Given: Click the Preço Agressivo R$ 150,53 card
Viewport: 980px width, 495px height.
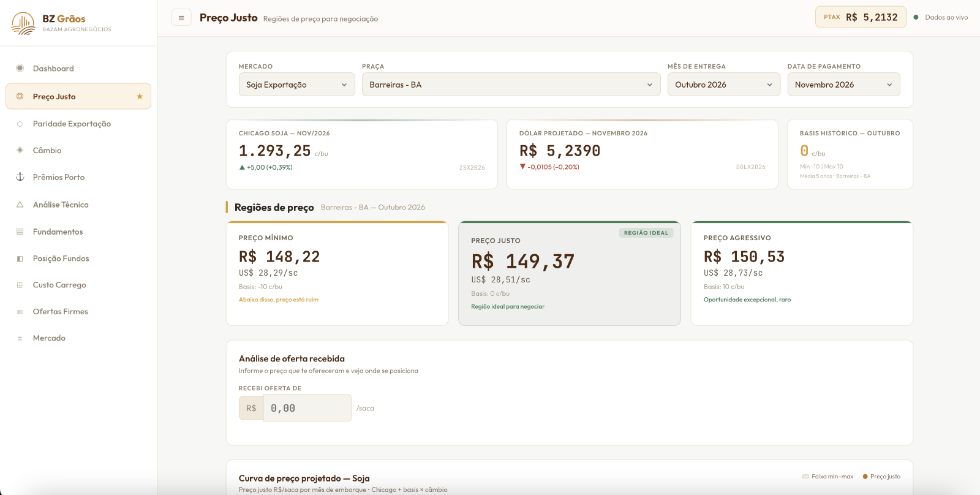Looking at the screenshot, I should pyautogui.click(x=802, y=273).
